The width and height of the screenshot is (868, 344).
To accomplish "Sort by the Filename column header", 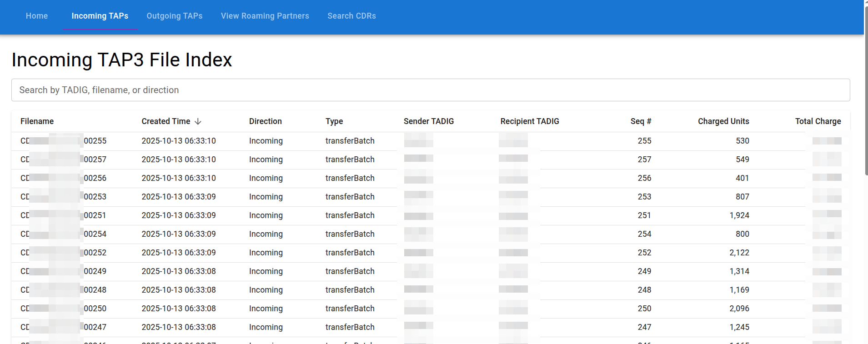I will coord(37,121).
